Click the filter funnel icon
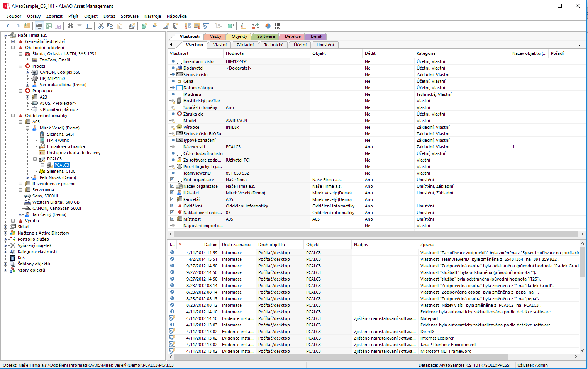 tap(80, 26)
